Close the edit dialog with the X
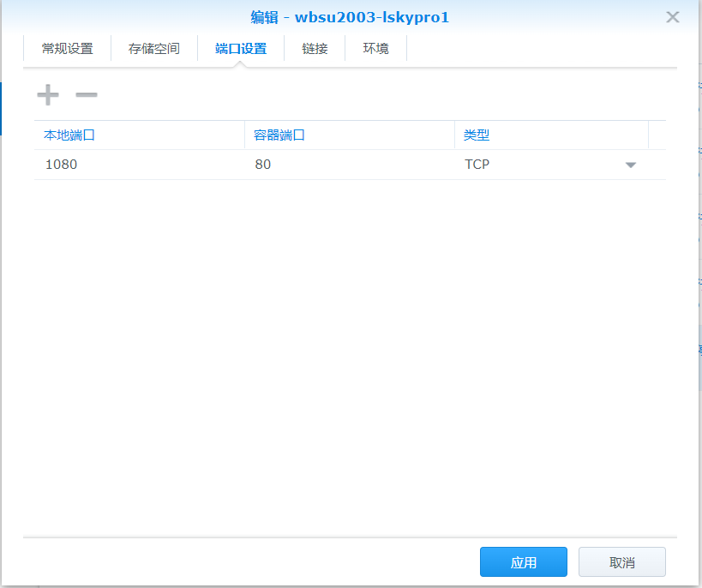 (x=673, y=17)
